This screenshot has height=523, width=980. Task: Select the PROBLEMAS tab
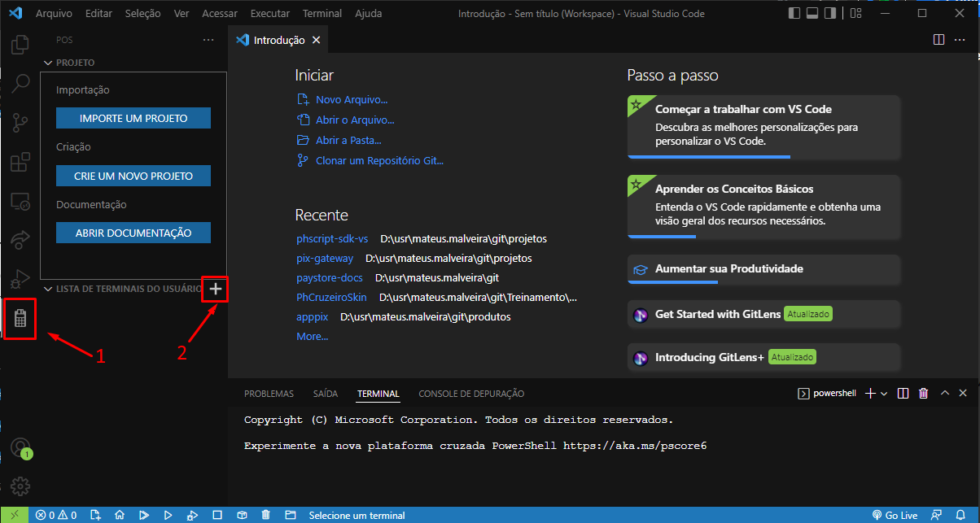(269, 393)
